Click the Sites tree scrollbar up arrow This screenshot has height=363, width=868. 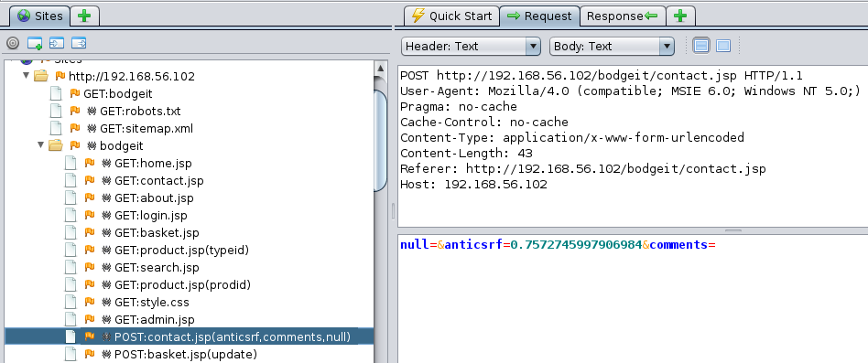[x=380, y=68]
